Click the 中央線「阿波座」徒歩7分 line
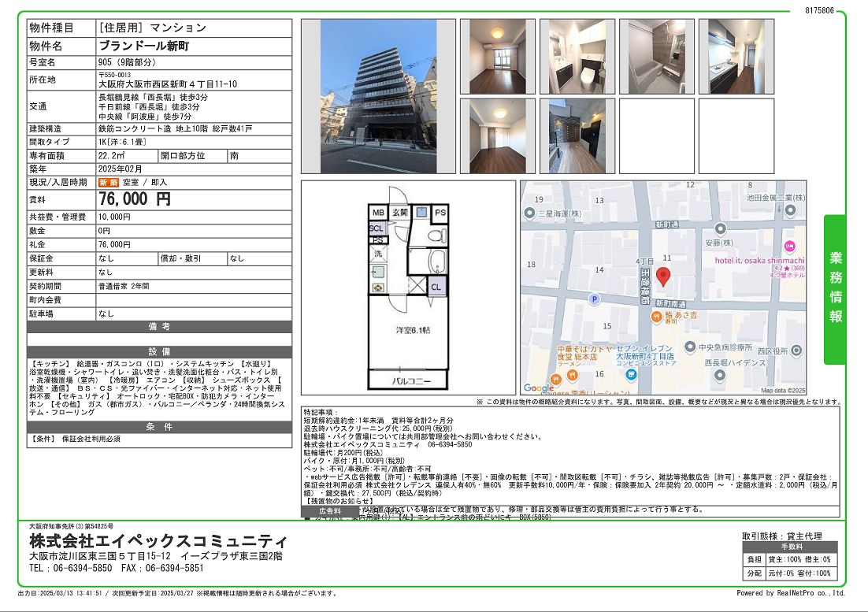The height and width of the screenshot is (612, 868). click(x=145, y=117)
